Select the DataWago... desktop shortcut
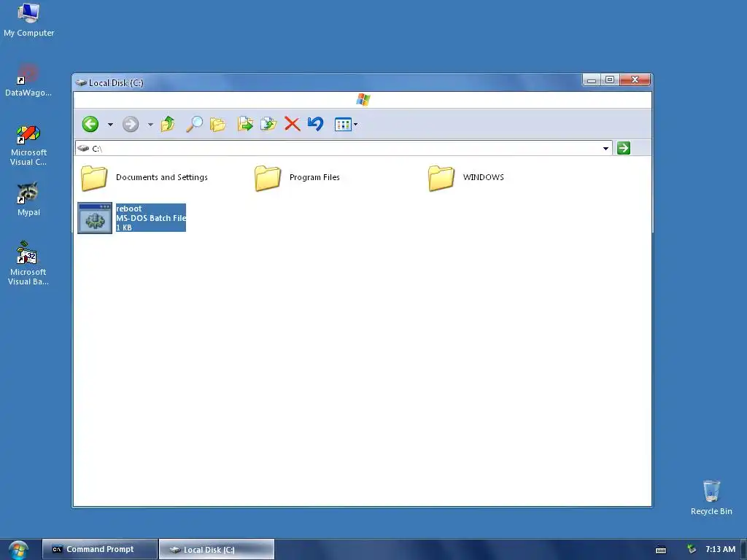 [x=28, y=80]
